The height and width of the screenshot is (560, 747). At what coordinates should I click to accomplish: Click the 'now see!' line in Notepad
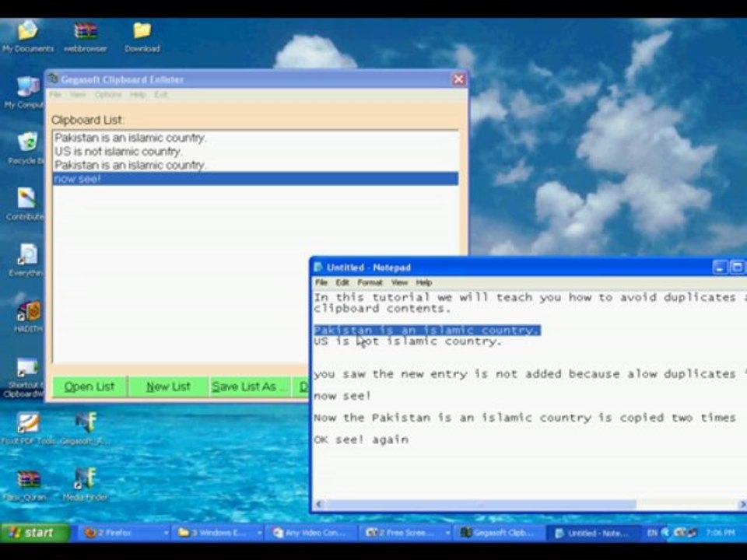click(x=342, y=396)
